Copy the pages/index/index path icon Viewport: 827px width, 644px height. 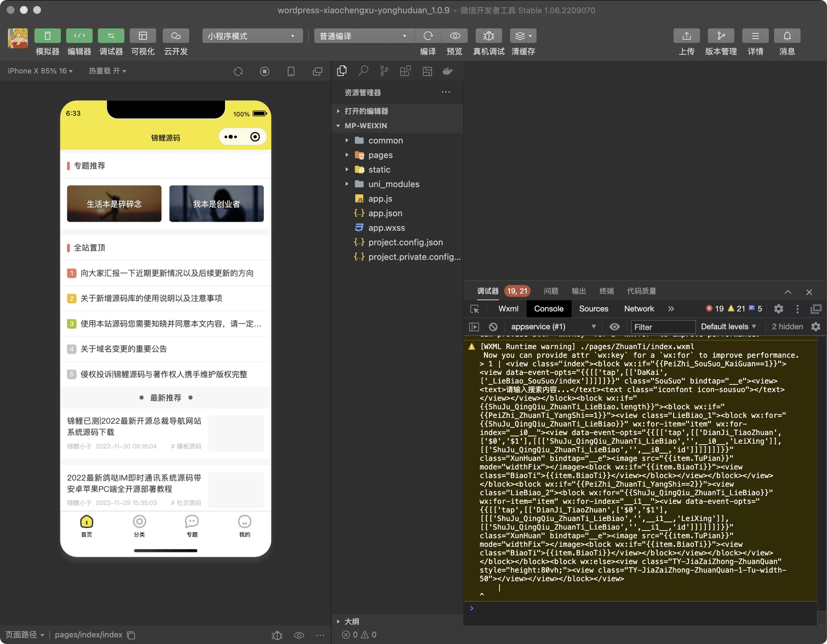point(131,635)
